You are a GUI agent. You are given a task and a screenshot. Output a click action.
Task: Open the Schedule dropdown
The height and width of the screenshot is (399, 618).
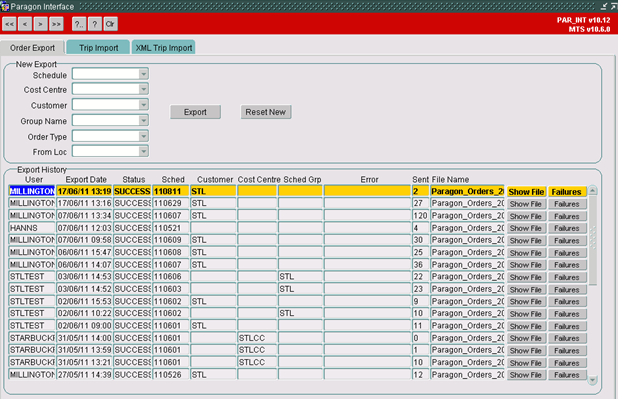point(143,74)
